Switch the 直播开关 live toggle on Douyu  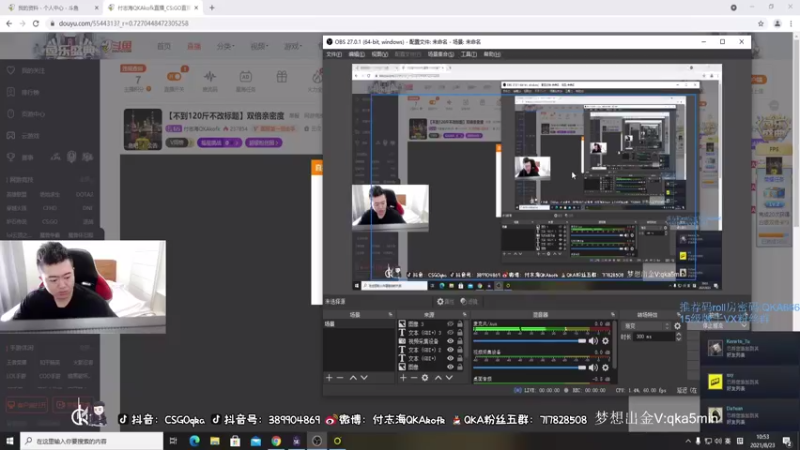(x=174, y=77)
